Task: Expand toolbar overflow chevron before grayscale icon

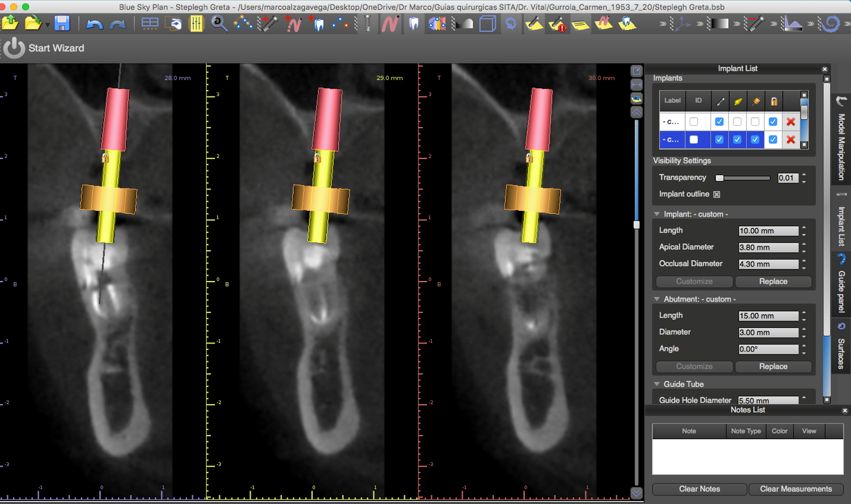Action: 700,24
